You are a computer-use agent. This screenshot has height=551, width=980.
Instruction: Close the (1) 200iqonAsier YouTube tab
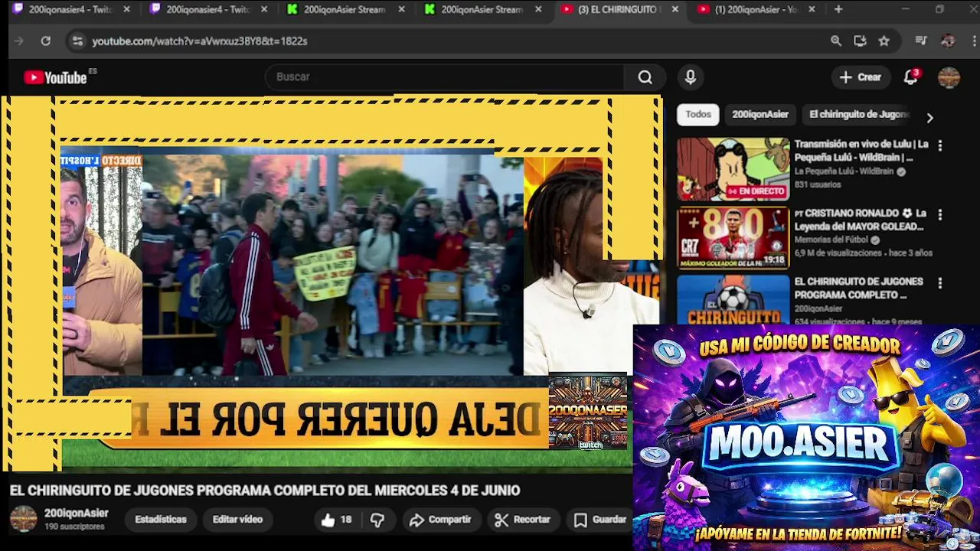pyautogui.click(x=812, y=9)
